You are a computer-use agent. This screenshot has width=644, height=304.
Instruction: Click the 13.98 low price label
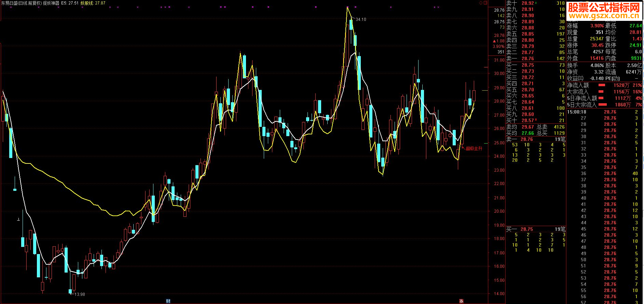coord(80,294)
